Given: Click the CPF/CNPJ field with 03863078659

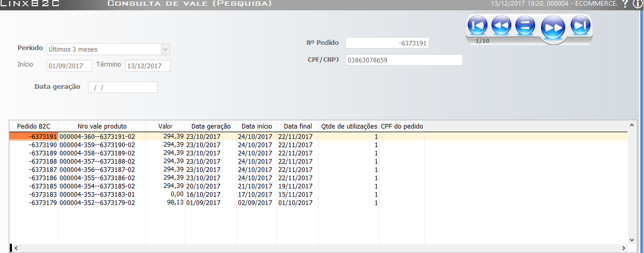Looking at the screenshot, I should click(x=404, y=60).
